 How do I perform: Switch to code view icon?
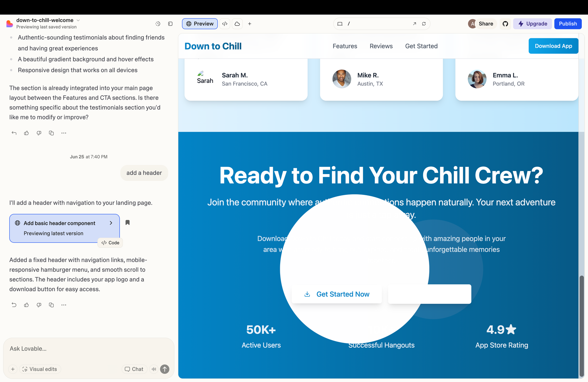point(225,24)
